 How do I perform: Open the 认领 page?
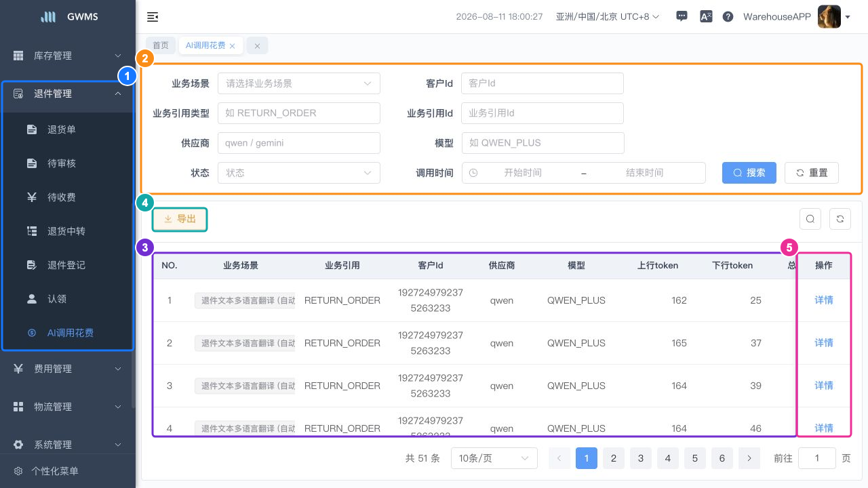[68, 299]
